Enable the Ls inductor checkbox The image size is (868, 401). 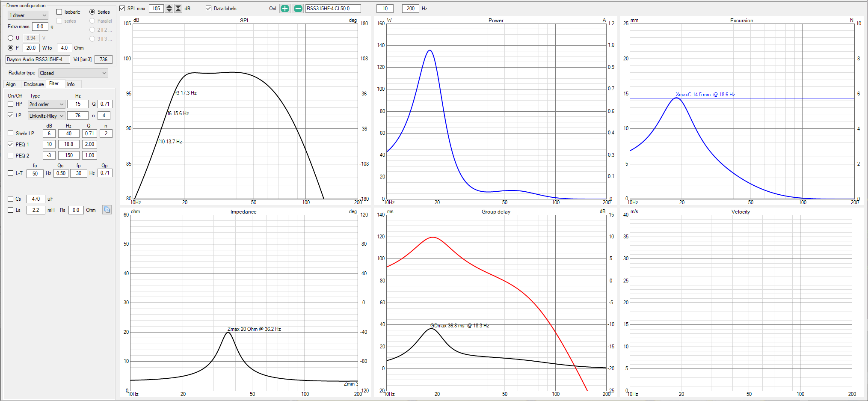point(11,210)
